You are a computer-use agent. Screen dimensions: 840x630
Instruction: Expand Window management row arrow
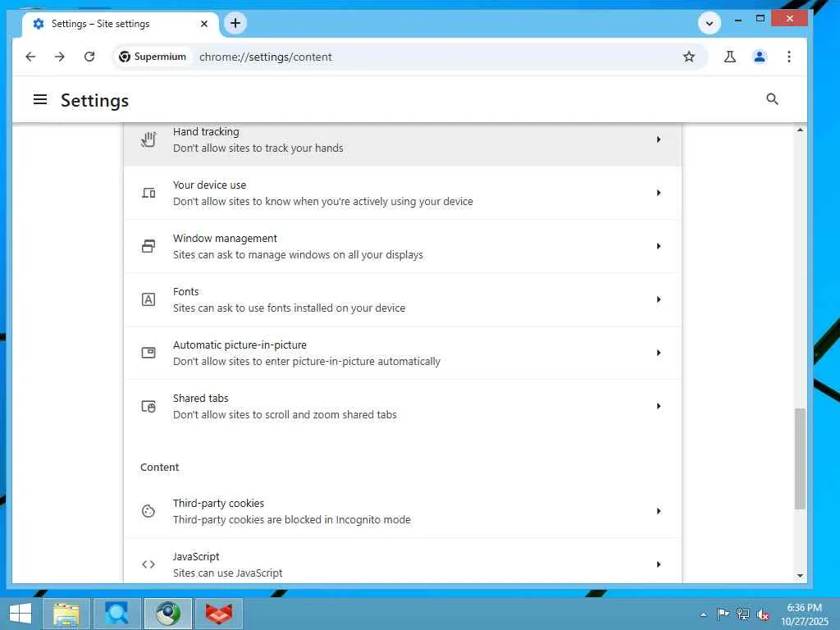(x=659, y=246)
